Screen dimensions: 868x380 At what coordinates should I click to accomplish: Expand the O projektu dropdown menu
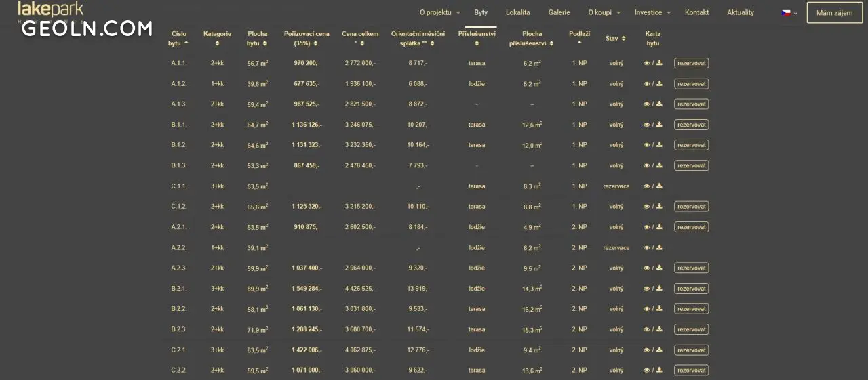(439, 12)
